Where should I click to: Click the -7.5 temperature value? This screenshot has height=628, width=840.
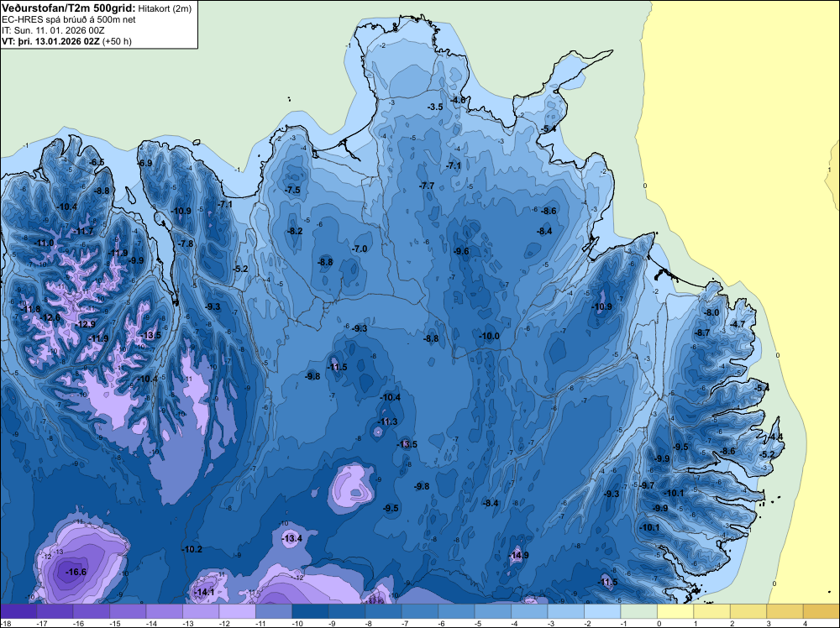(x=292, y=190)
